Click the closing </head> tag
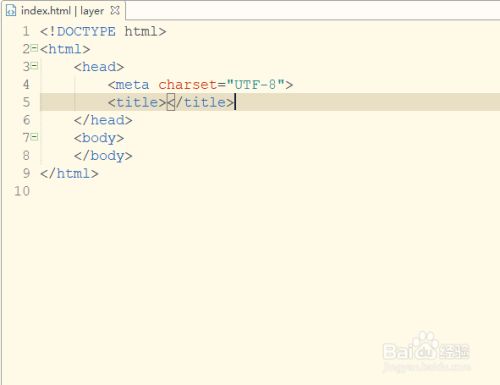500x385 pixels. point(103,120)
